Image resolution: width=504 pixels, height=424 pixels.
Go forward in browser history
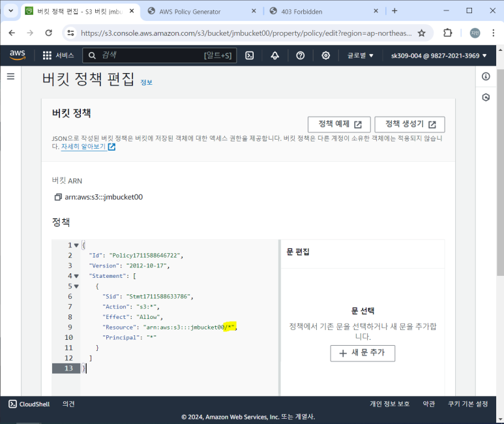[30, 33]
